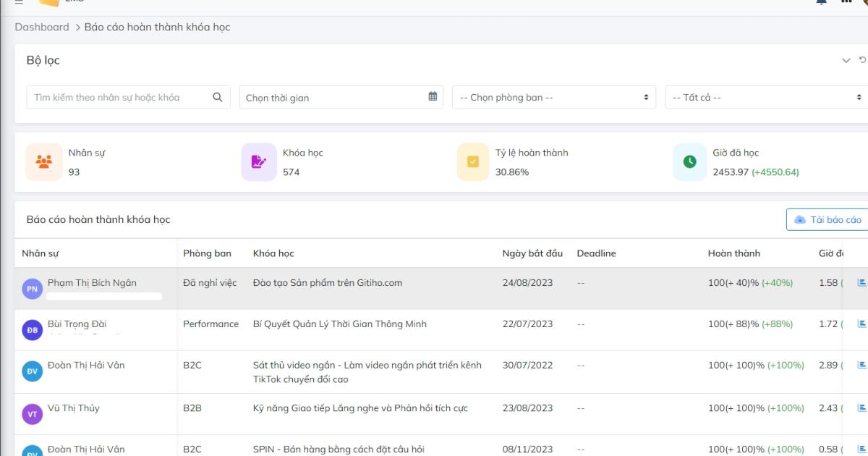Click the Tỷ lệ hoàn thành checkmark icon

coord(474,162)
